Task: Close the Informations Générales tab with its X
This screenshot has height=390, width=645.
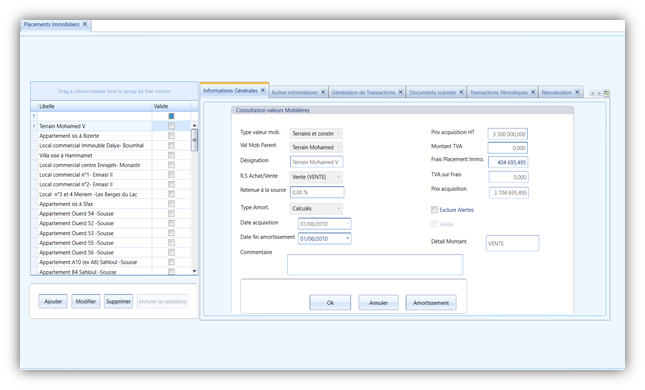Action: coord(263,90)
